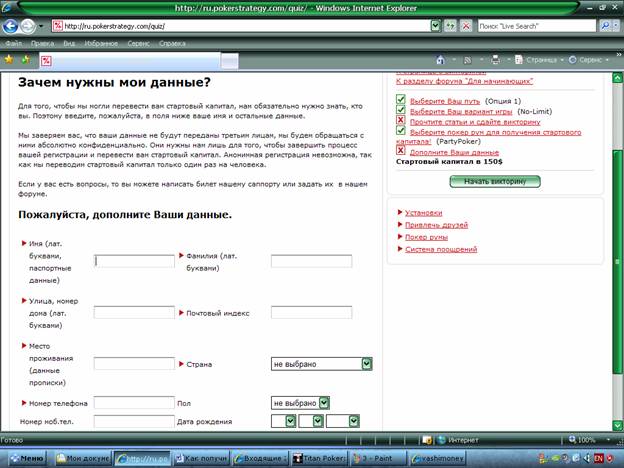Image resolution: width=624 pixels, height=468 pixels.
Task: Switch to Titan Poker taskbar window
Action: pos(319,458)
